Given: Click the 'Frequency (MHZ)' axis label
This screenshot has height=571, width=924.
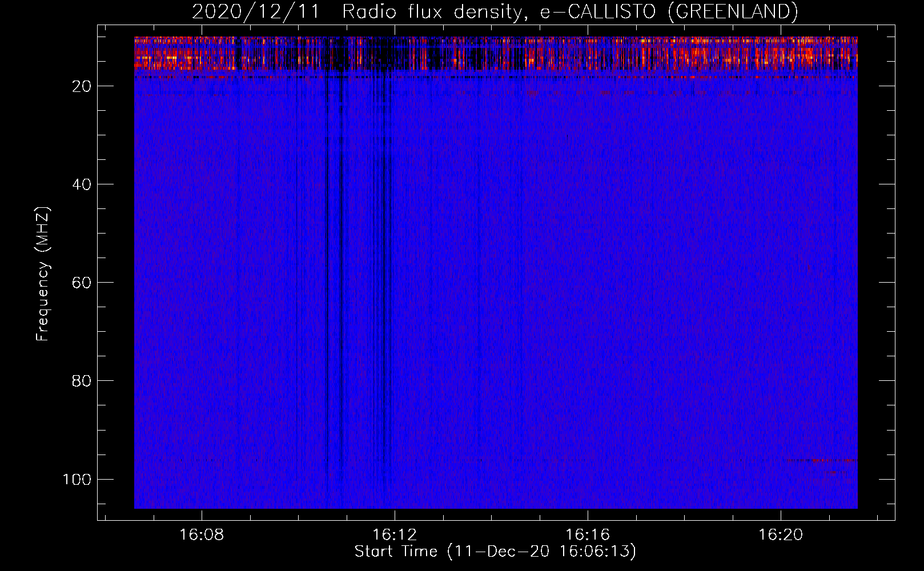Looking at the screenshot, I should click(x=43, y=274).
